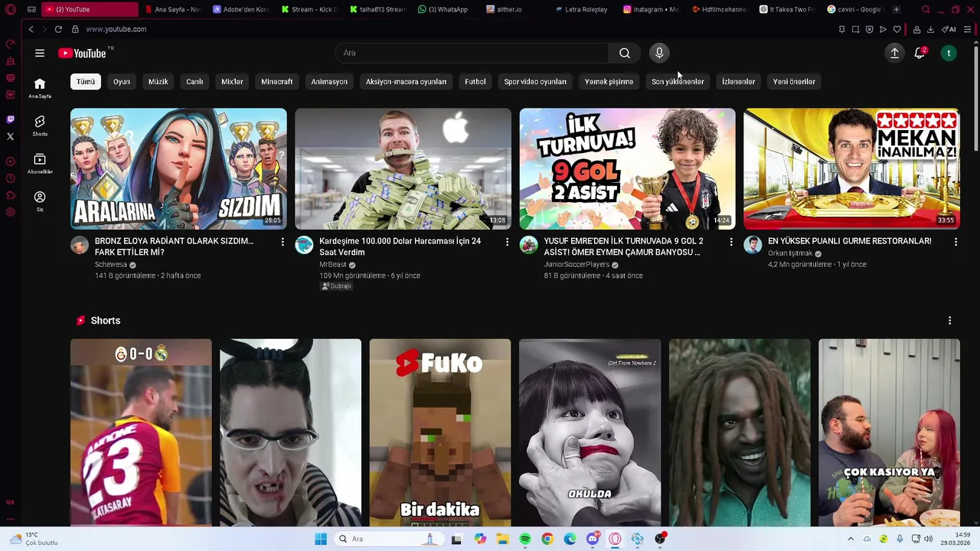Open ÇOK KASIYOR YA Short thumbnail
The image size is (980, 551).
[x=889, y=432]
